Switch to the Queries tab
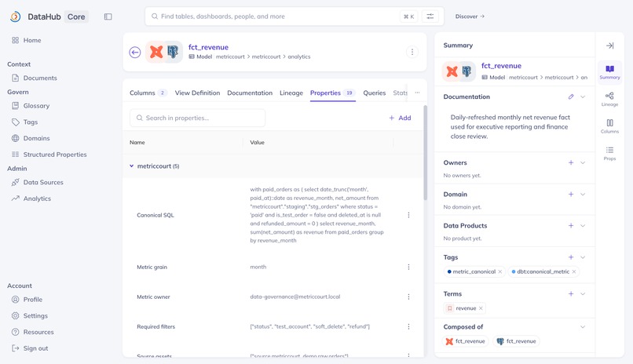Image resolution: width=633 pixels, height=364 pixels. click(x=375, y=93)
